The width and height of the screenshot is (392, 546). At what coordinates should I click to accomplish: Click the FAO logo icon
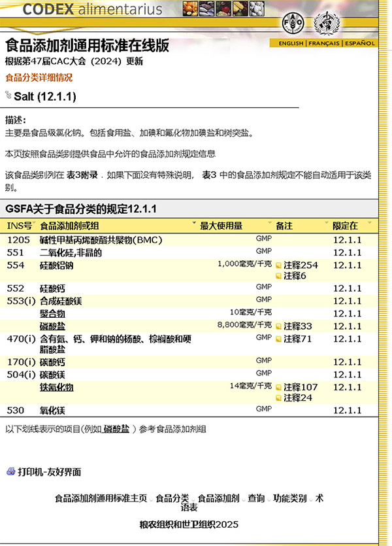coord(291,24)
